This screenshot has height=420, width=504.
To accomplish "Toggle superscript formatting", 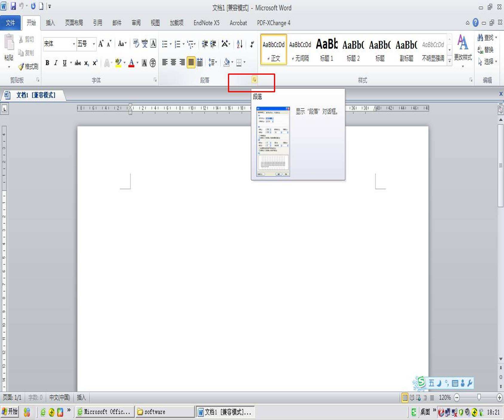I will click(95, 63).
